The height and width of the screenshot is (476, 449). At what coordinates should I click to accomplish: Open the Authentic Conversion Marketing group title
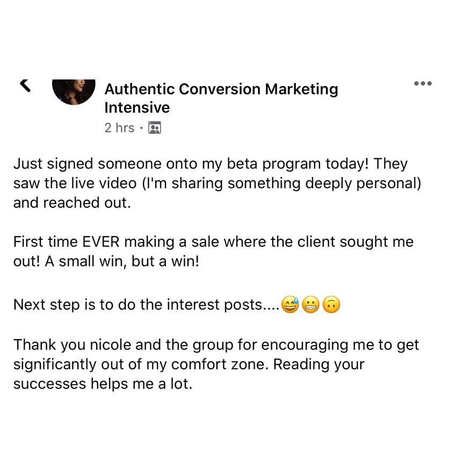coord(221,89)
